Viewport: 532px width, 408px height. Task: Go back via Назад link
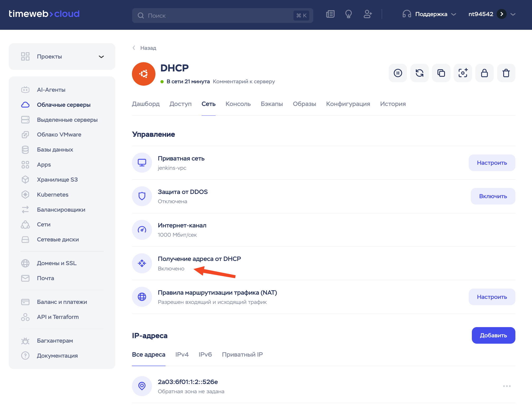(x=148, y=48)
